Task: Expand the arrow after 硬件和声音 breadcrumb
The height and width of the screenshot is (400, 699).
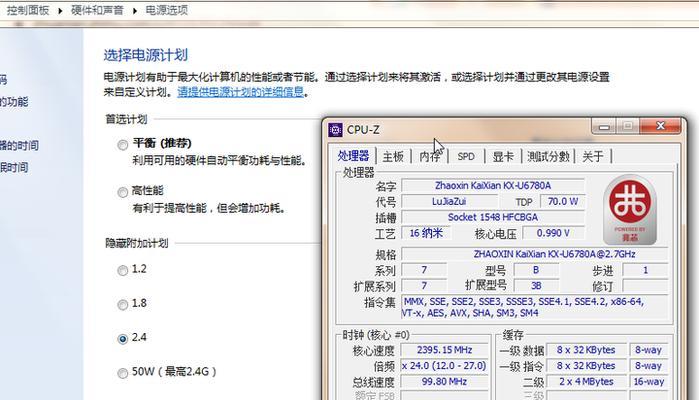Action: click(x=134, y=10)
